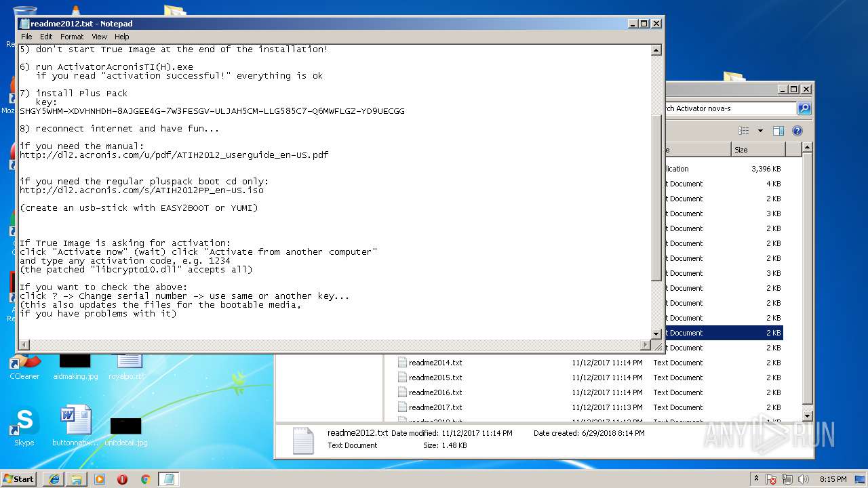Open Explorer help icon
The height and width of the screenshot is (488, 868).
pos(797,131)
